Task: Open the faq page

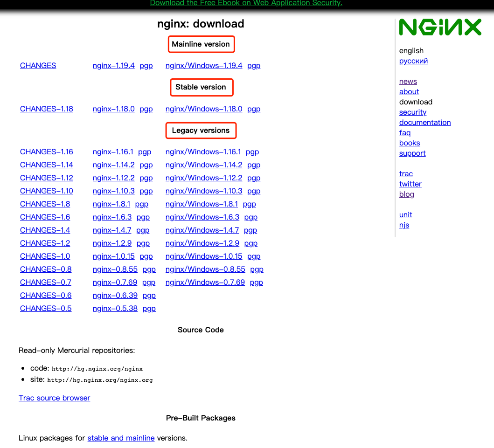Action: coord(405,133)
